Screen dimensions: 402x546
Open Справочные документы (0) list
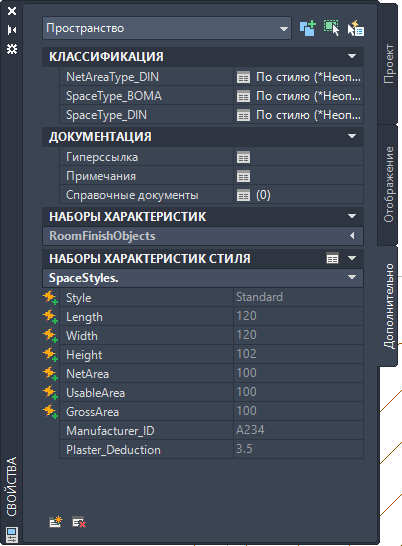pyautogui.click(x=299, y=195)
